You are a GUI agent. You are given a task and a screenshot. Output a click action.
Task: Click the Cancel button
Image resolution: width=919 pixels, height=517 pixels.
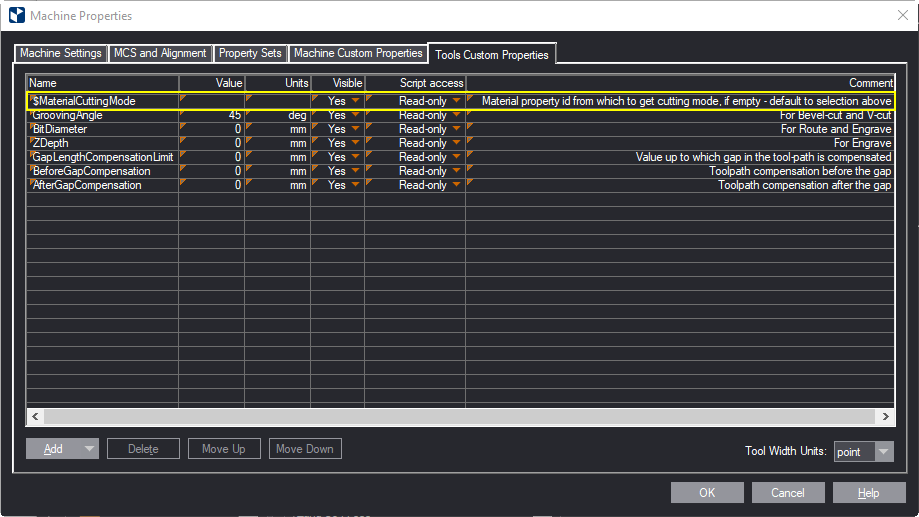tap(788, 492)
